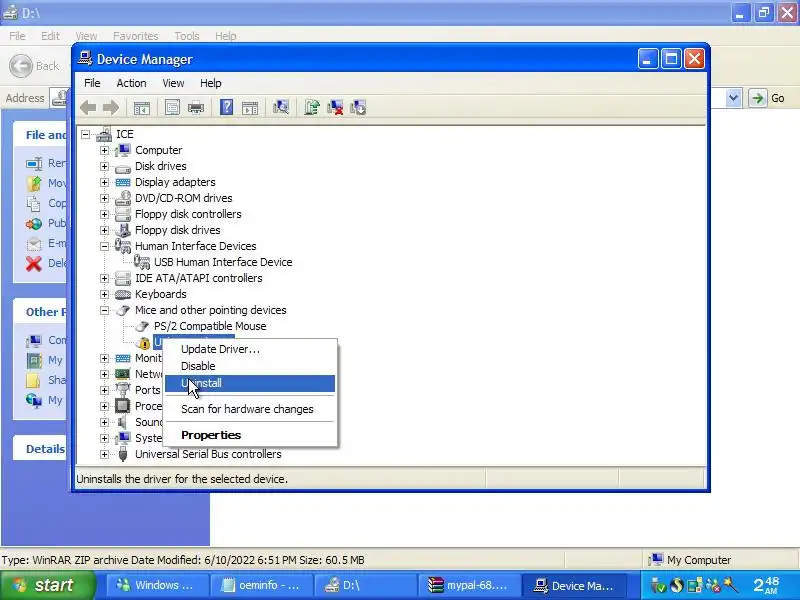The width and height of the screenshot is (800, 600).
Task: Click the Print toolbar icon
Action: pos(196,108)
